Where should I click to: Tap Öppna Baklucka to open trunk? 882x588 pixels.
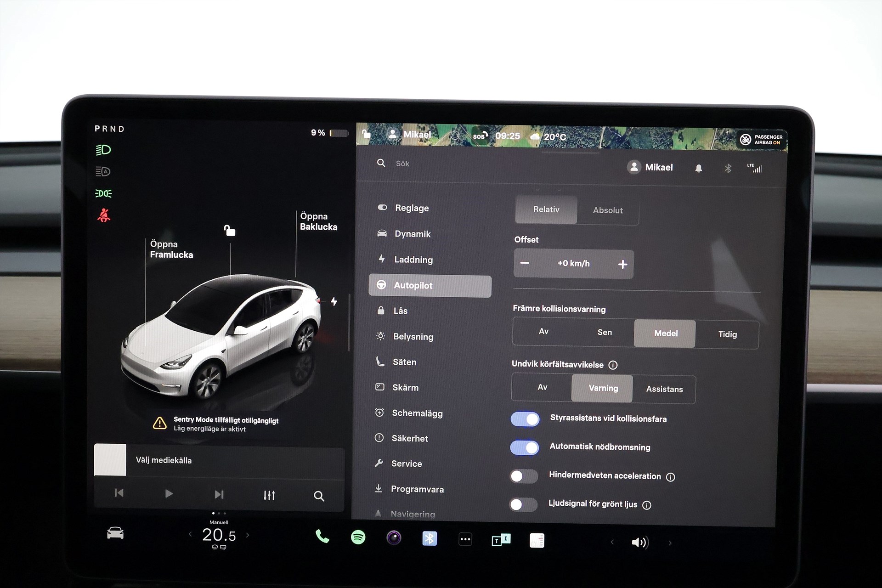click(x=318, y=221)
